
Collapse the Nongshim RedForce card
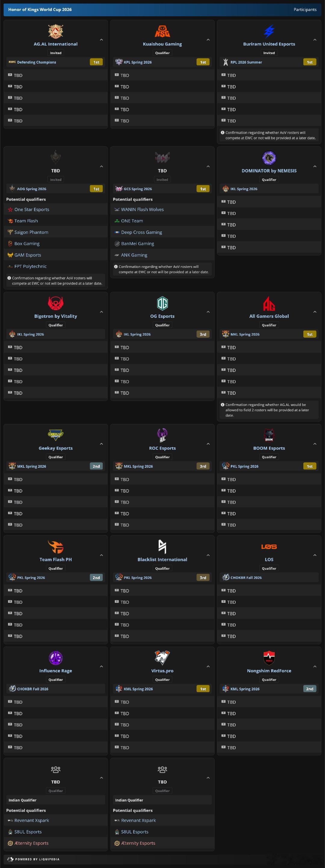click(315, 666)
